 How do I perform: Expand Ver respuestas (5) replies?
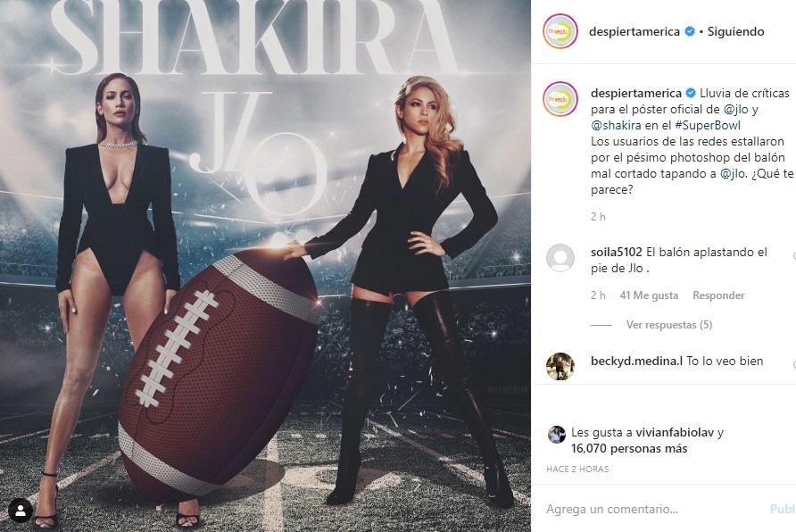pos(669,325)
